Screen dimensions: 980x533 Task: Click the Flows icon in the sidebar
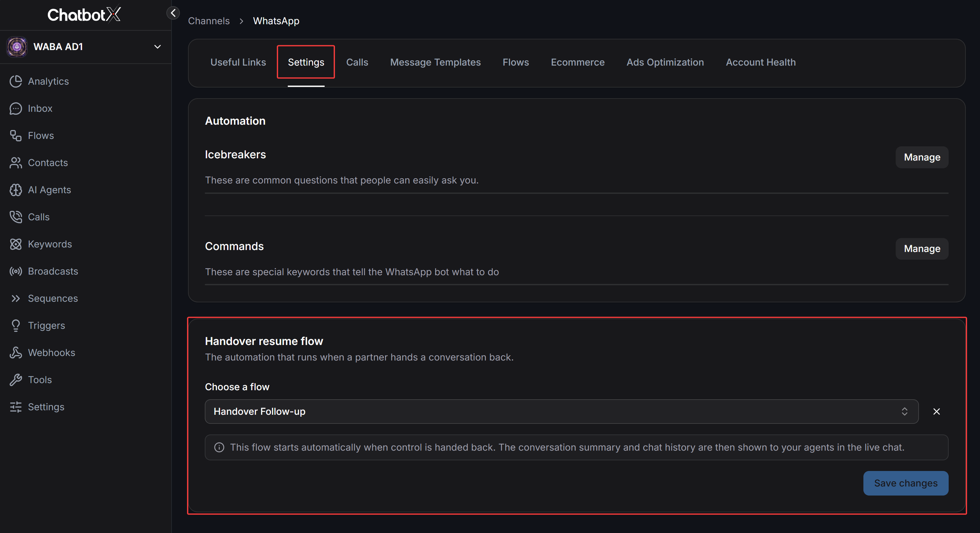pyautogui.click(x=16, y=135)
